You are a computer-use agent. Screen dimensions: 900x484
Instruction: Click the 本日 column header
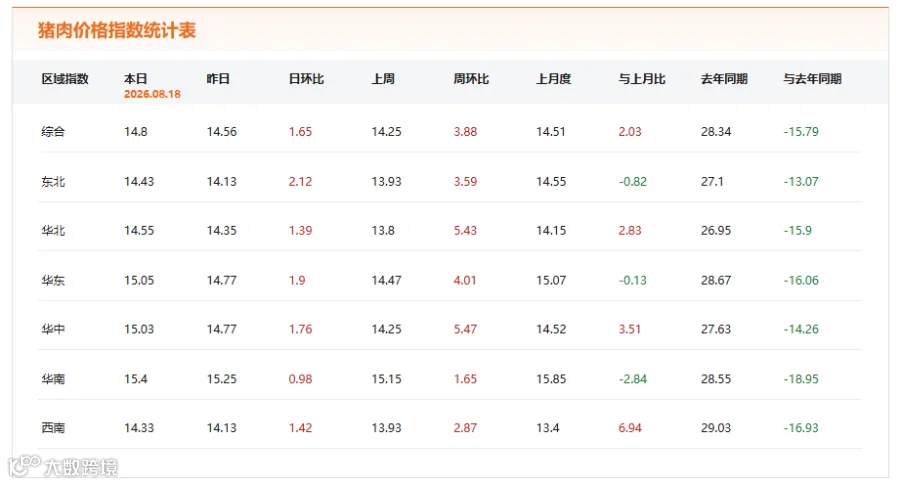135,79
